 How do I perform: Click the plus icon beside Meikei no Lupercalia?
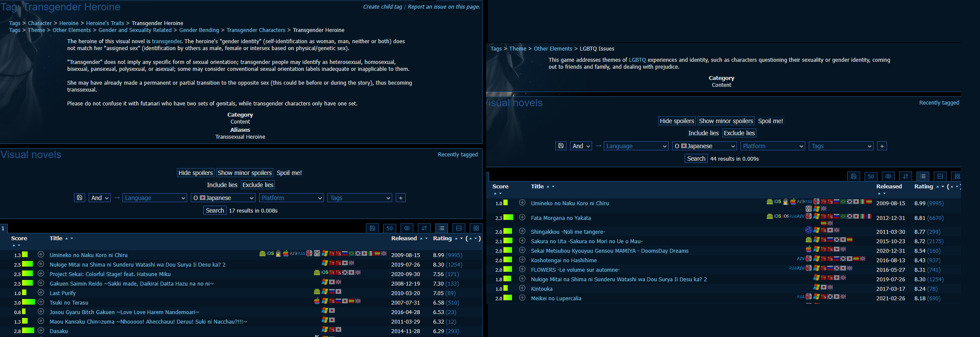(522, 298)
